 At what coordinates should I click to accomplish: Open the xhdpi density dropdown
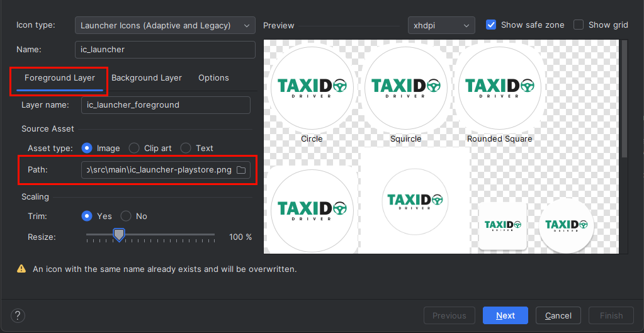tap(441, 25)
